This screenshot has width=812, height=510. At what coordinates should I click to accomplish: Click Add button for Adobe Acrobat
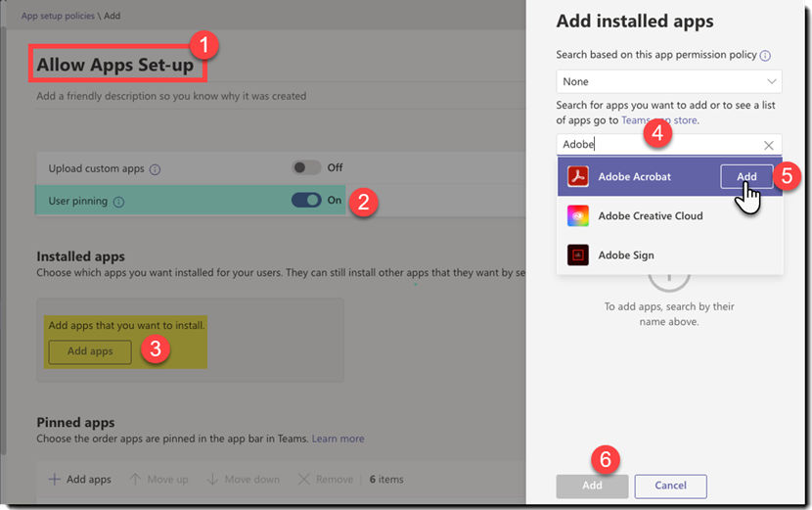[x=746, y=177]
